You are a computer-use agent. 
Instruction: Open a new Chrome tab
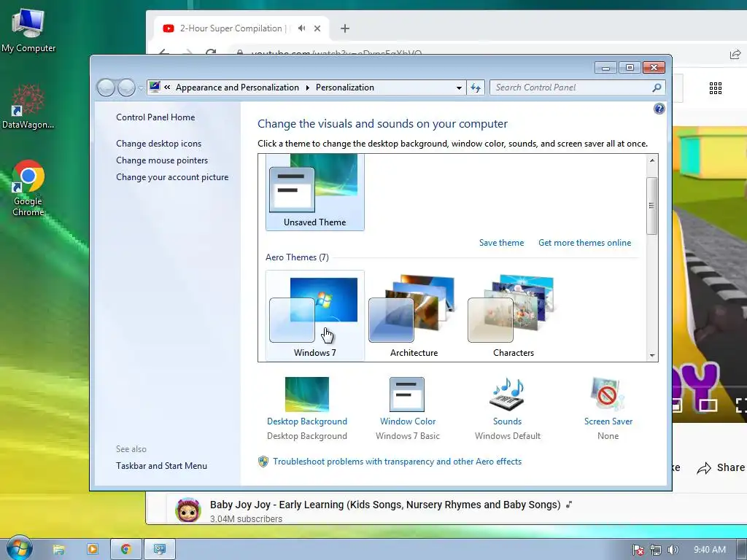click(x=345, y=28)
